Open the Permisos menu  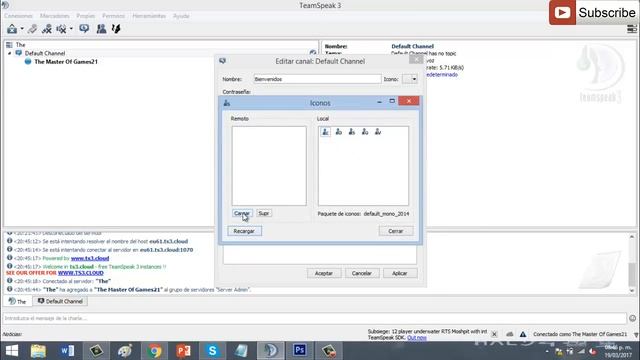(x=113, y=16)
